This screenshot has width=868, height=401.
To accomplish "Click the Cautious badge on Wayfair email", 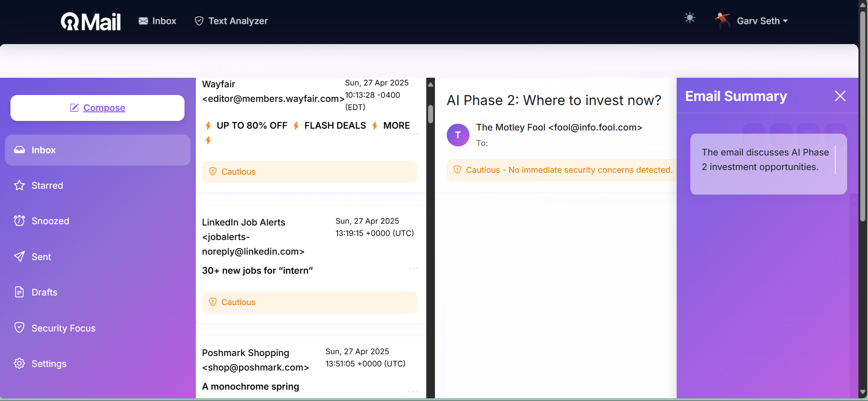I will [309, 172].
